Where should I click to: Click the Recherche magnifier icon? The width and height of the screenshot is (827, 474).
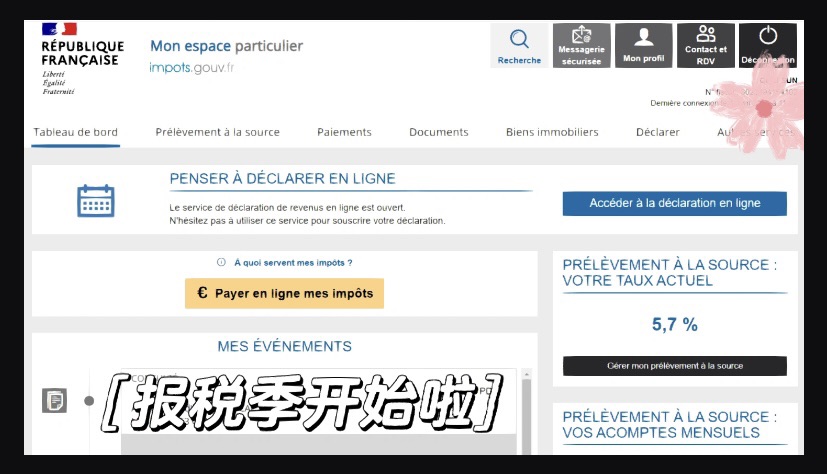[x=519, y=40]
